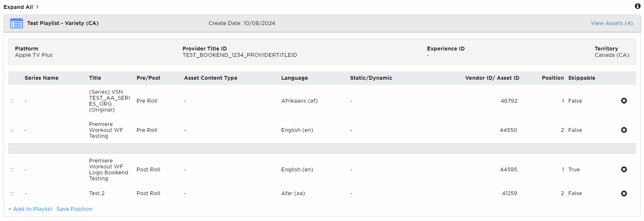
Task: Grab the drag handle of the Test 2 row
Action: click(x=12, y=193)
